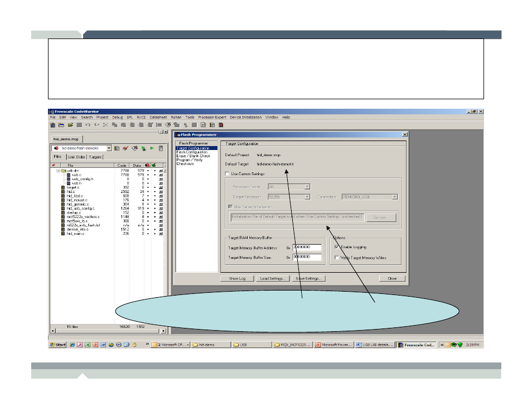The image size is (532, 411).
Task: Click the Target Memory Buffer Address field
Action: pos(307,248)
